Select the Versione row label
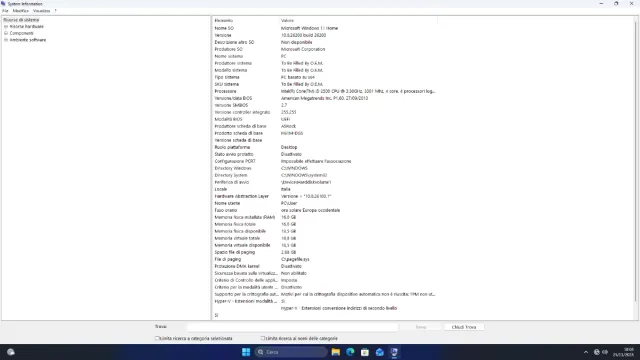This screenshot has width=640, height=360. point(223,35)
